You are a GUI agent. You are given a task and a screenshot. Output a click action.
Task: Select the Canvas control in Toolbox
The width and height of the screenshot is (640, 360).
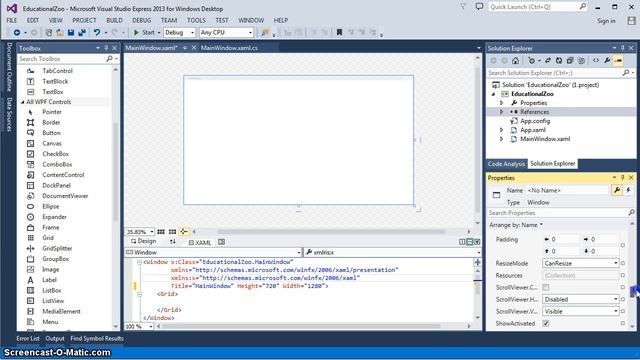tap(52, 143)
